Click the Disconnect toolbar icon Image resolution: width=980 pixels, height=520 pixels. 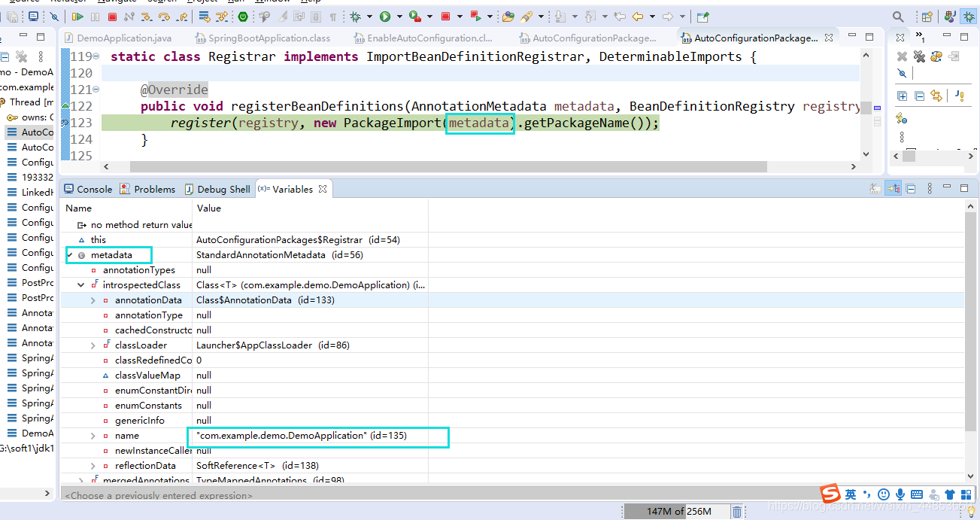[129, 17]
